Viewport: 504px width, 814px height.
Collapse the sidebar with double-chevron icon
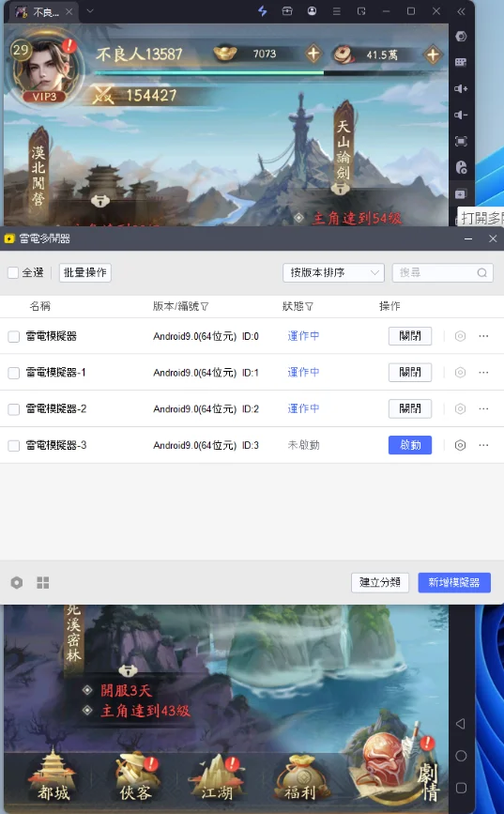click(x=461, y=11)
